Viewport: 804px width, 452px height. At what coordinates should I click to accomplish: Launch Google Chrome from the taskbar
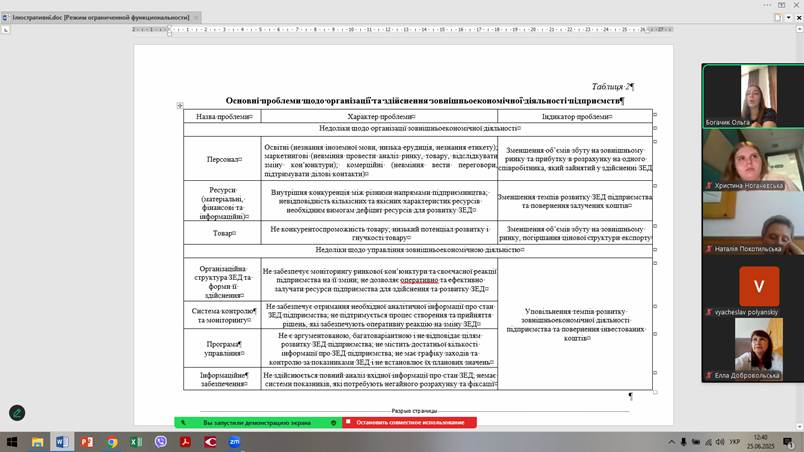click(x=112, y=441)
